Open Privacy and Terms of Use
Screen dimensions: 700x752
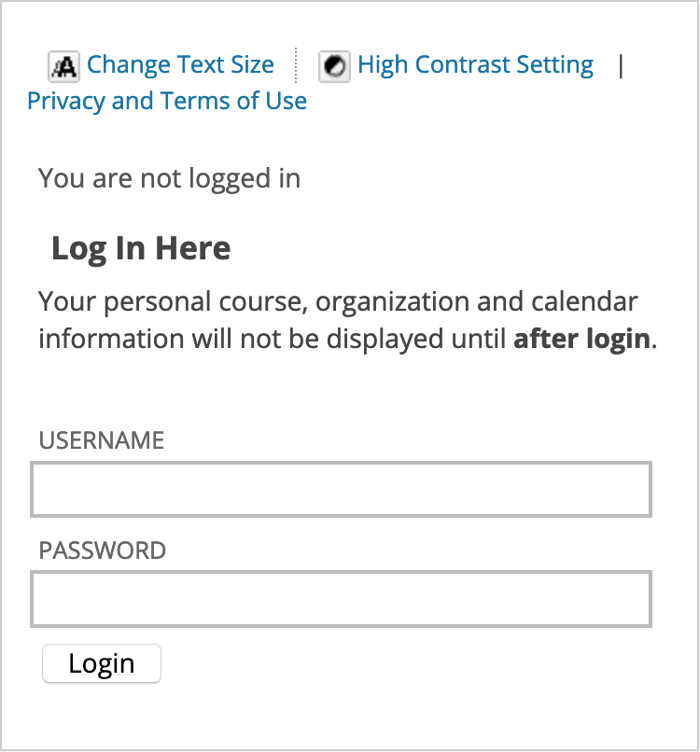[167, 101]
